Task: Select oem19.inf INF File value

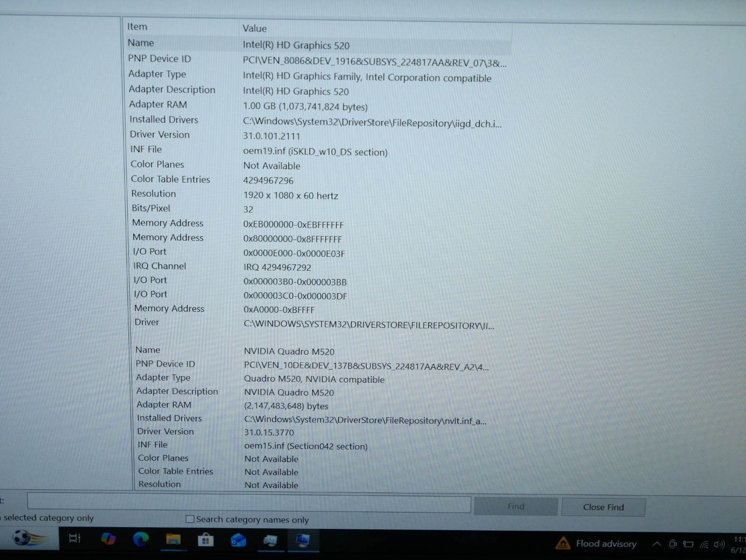Action: pyautogui.click(x=315, y=152)
